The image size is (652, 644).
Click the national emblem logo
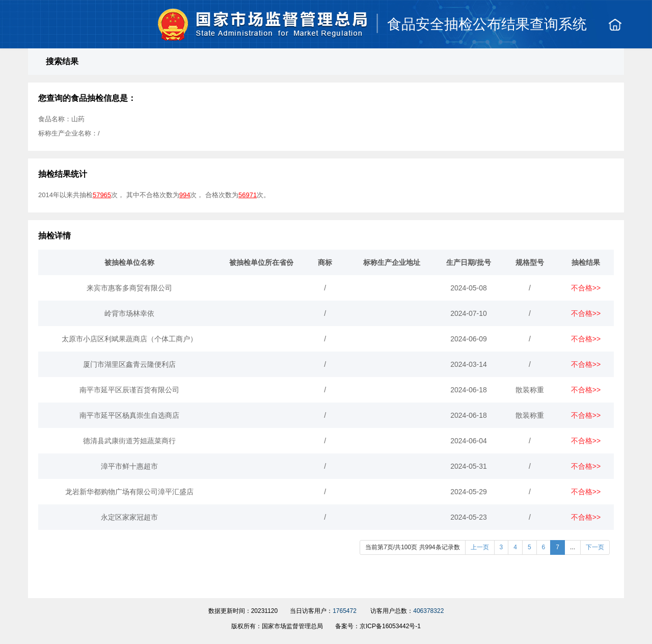[173, 24]
